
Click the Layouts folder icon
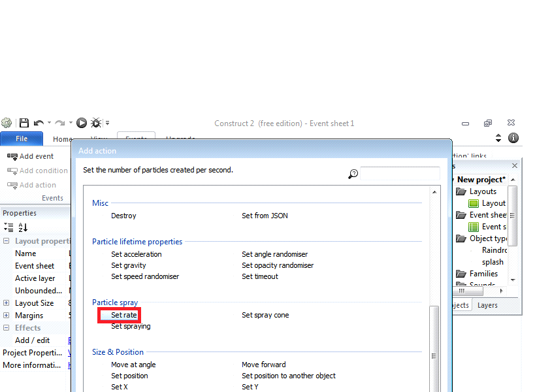tap(461, 191)
